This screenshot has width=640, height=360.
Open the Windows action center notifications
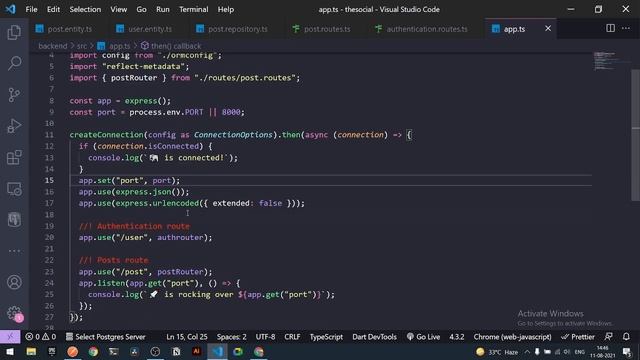[x=627, y=352]
